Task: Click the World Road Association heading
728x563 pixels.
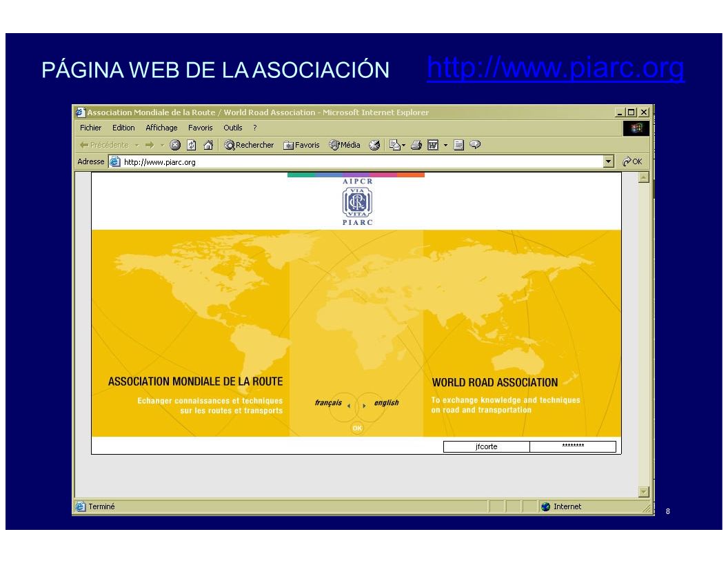Action: (x=495, y=383)
